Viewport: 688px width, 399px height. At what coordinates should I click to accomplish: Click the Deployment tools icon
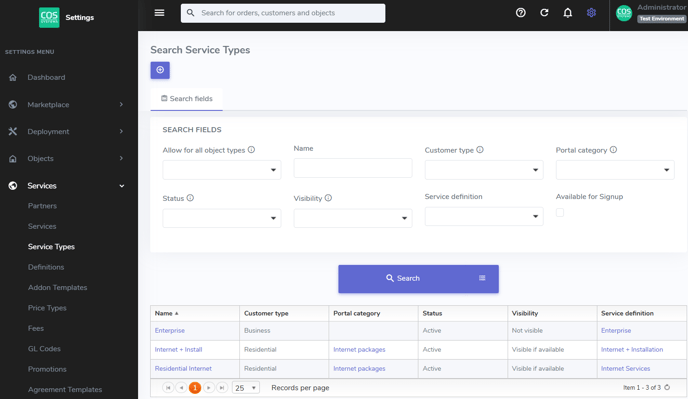point(13,131)
